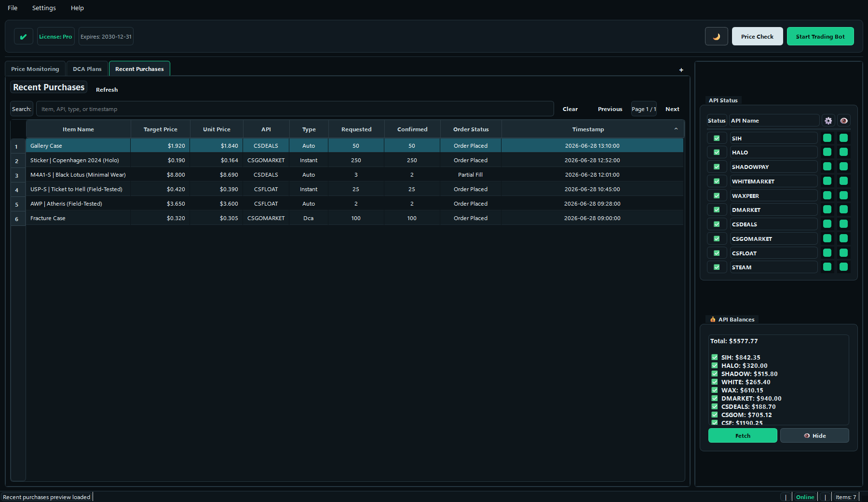The width and height of the screenshot is (868, 502).
Task: Focus the purchases search input field
Action: pos(295,109)
